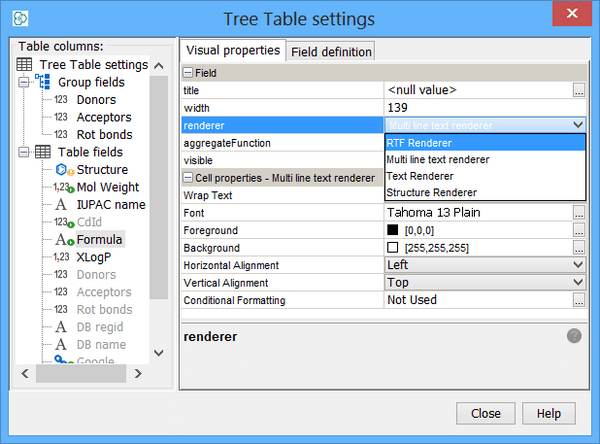Click the Table fields grid icon

coord(44,152)
